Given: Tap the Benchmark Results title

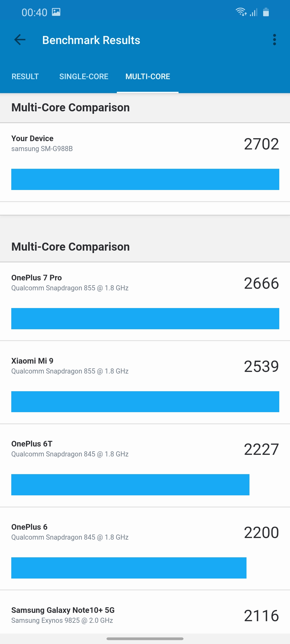Looking at the screenshot, I should tap(91, 40).
